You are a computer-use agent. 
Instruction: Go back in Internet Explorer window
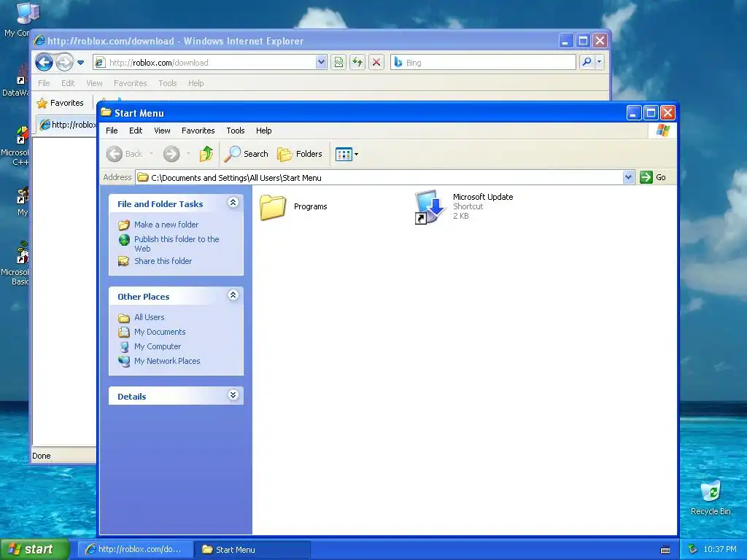pyautogui.click(x=44, y=63)
